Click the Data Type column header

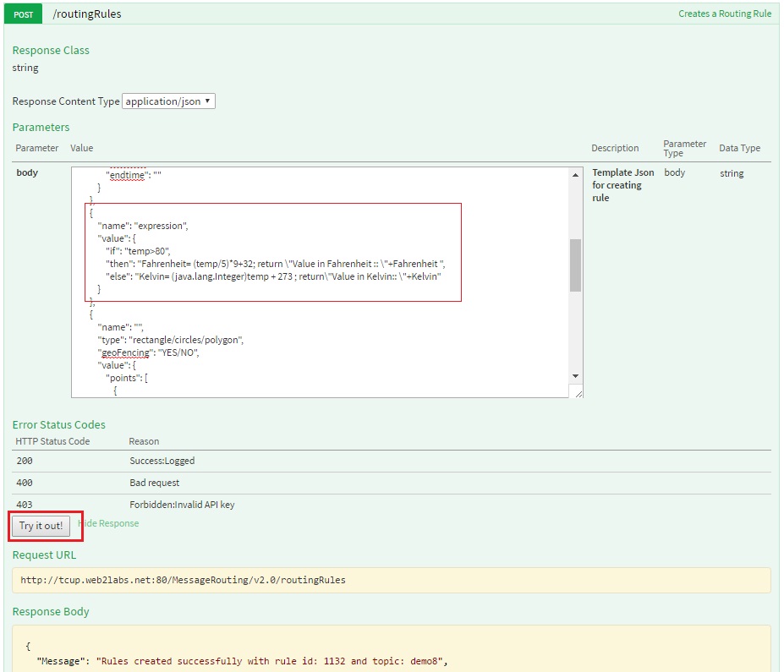click(x=739, y=148)
